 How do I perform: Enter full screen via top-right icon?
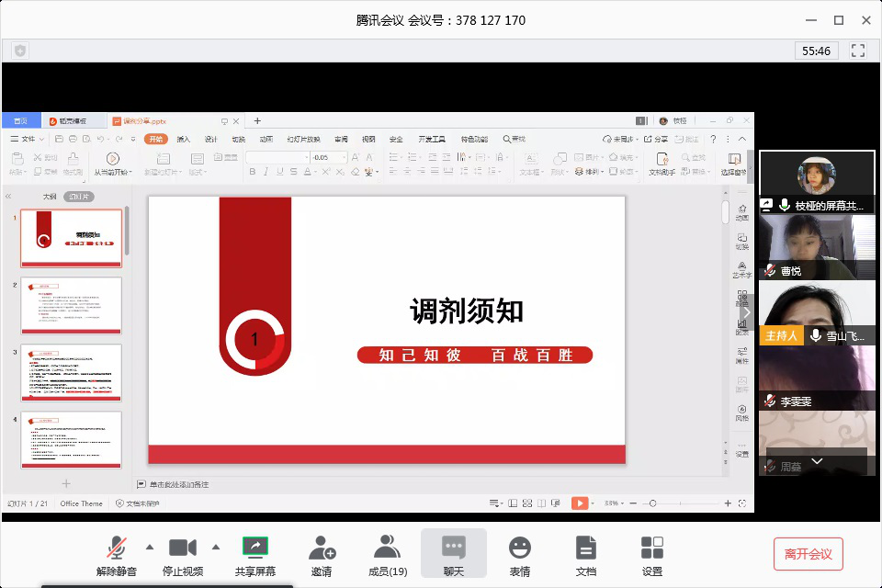[859, 51]
